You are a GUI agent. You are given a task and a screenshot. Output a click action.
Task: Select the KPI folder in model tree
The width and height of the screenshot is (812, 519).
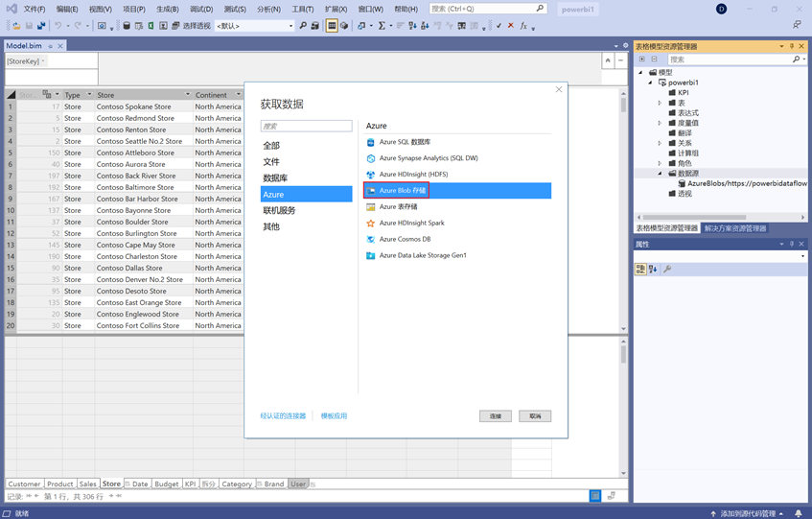click(x=679, y=93)
